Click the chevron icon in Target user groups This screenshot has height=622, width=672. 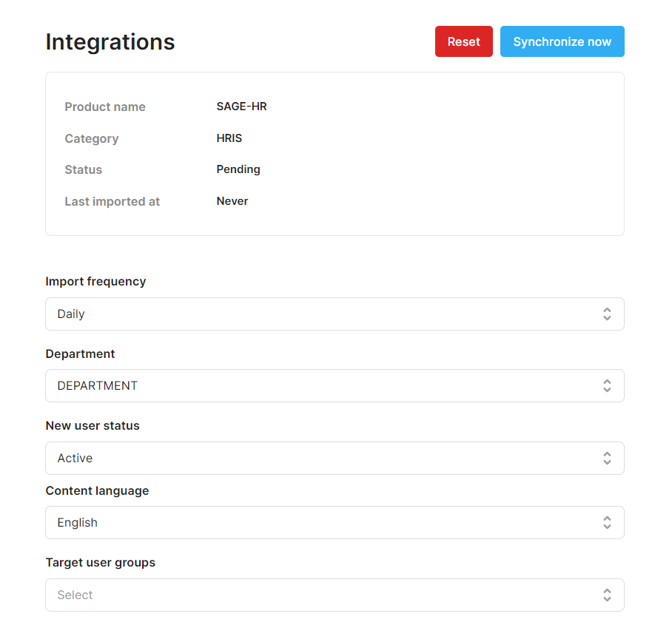(x=607, y=595)
